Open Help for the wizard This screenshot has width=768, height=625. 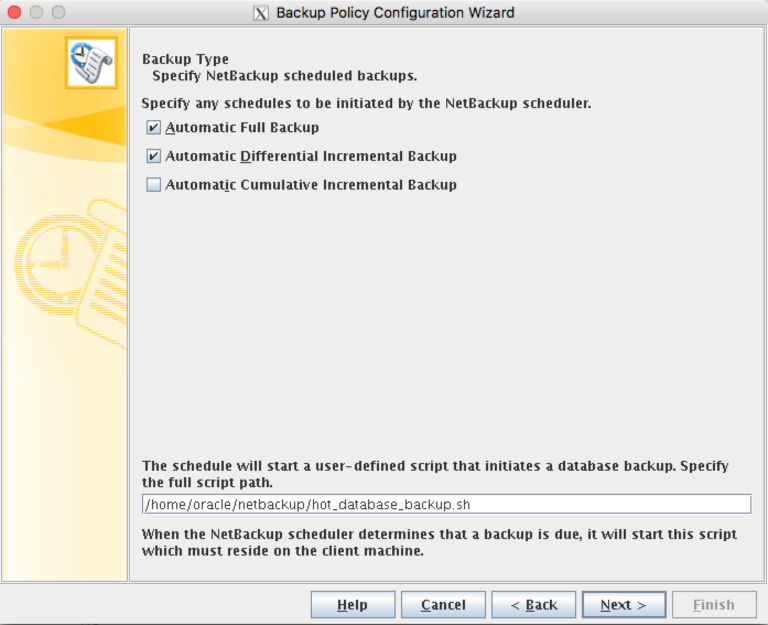pos(353,605)
